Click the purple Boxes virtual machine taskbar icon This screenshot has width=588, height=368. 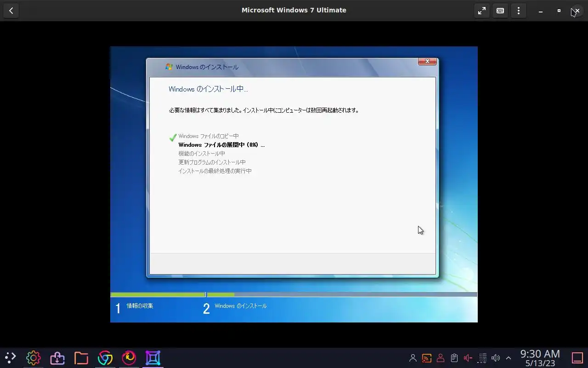153,357
